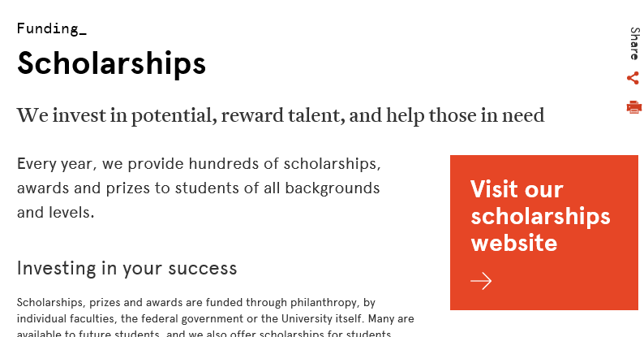644x337 pixels.
Task: Click the 'awards and prizes to students' line
Action: click(199, 188)
